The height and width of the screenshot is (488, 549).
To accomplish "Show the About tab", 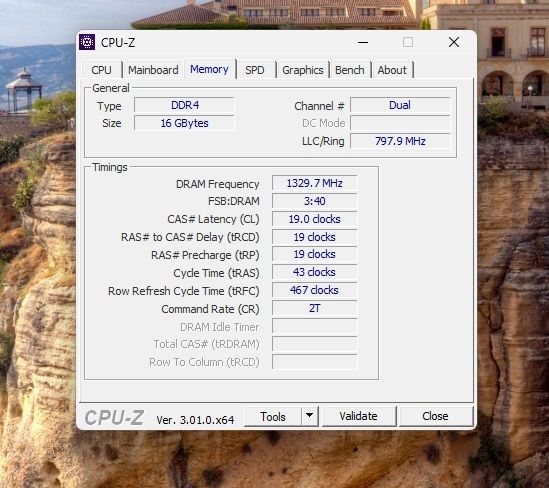I will click(392, 70).
